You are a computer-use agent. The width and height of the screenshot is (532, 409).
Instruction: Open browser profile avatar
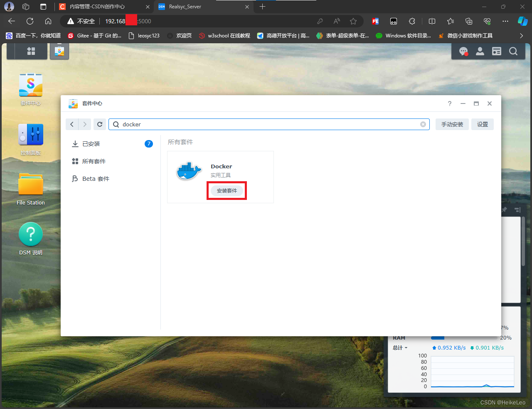[9, 7]
